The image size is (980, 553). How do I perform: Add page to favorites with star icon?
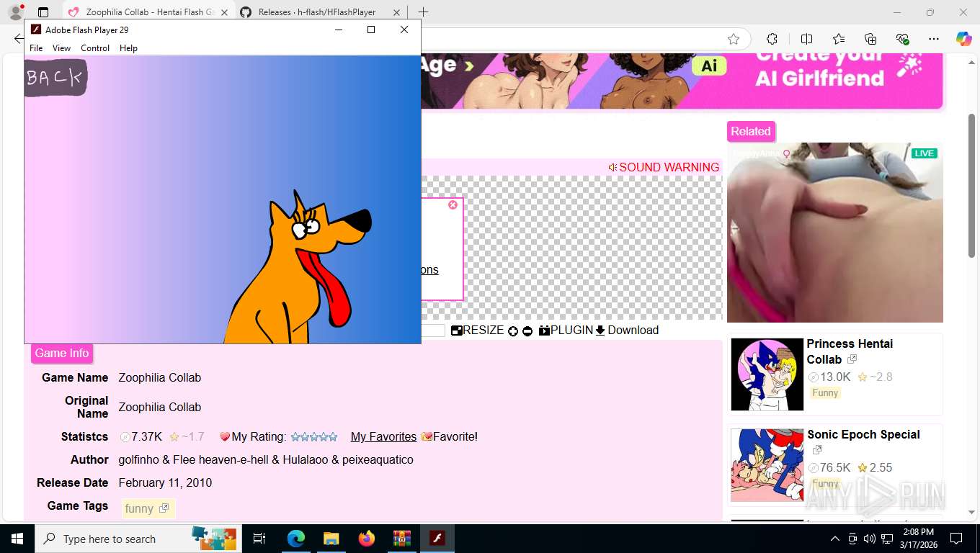pyautogui.click(x=734, y=39)
